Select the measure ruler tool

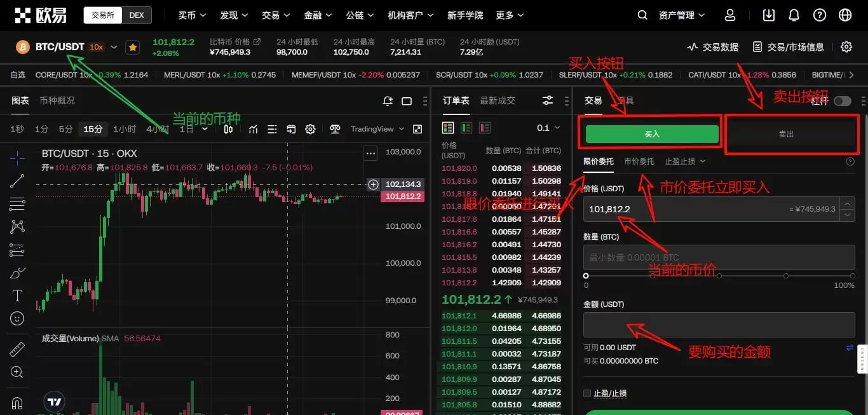click(x=16, y=348)
